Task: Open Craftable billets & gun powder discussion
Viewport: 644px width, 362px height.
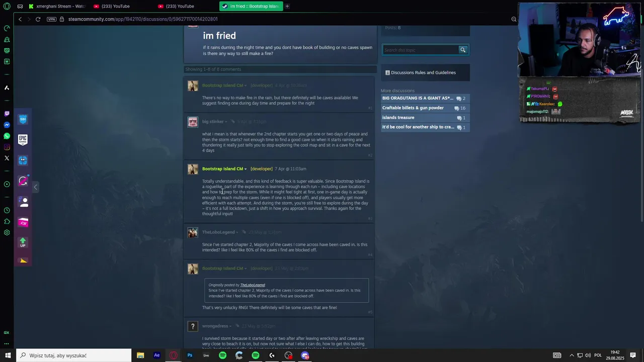Action: (413, 108)
